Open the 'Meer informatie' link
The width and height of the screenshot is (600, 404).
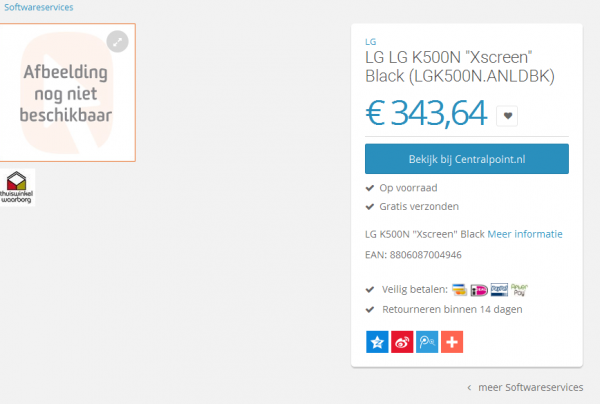(x=525, y=234)
